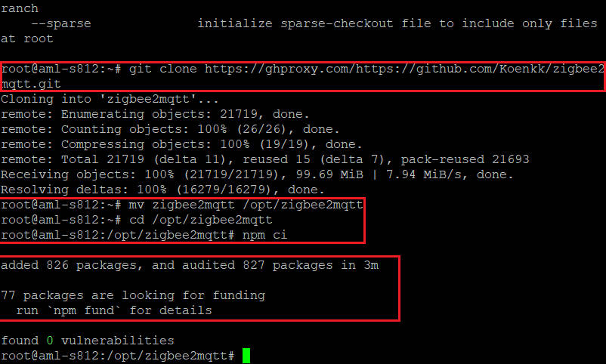606x364 pixels.
Task: Click the 'ranch' text on the first line
Action: pos(20,8)
